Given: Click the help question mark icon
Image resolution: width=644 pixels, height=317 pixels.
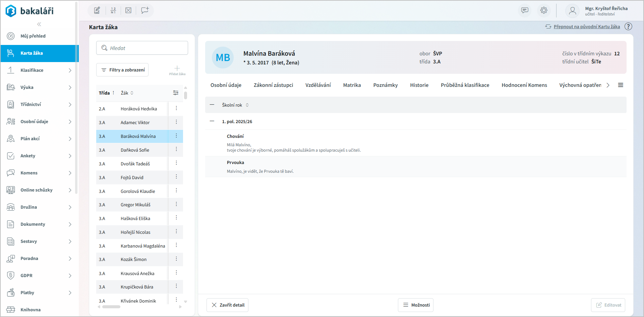Looking at the screenshot, I should tap(628, 27).
